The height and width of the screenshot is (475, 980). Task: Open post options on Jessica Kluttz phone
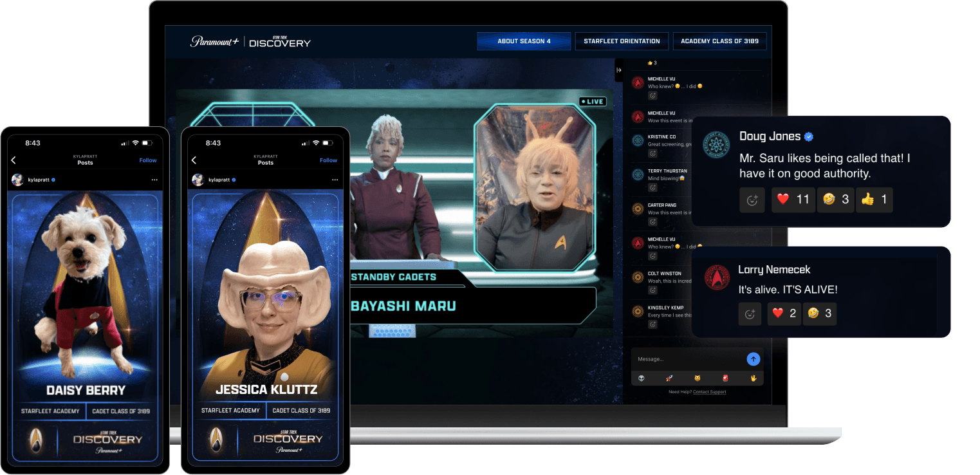tap(334, 180)
